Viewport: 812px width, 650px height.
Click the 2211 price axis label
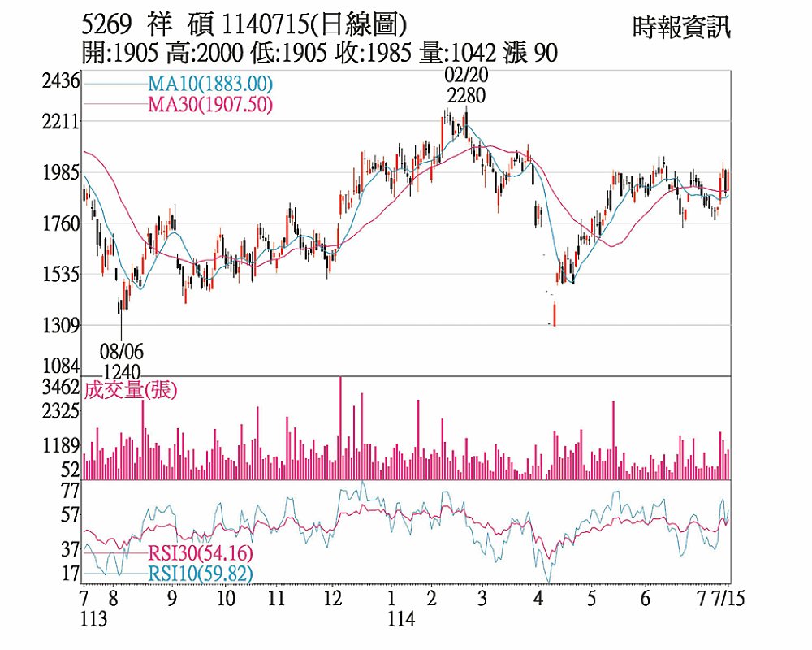tap(61, 123)
